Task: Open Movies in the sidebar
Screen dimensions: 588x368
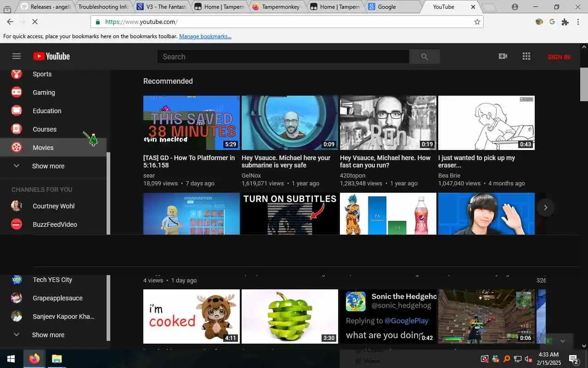Action: [x=53, y=148]
